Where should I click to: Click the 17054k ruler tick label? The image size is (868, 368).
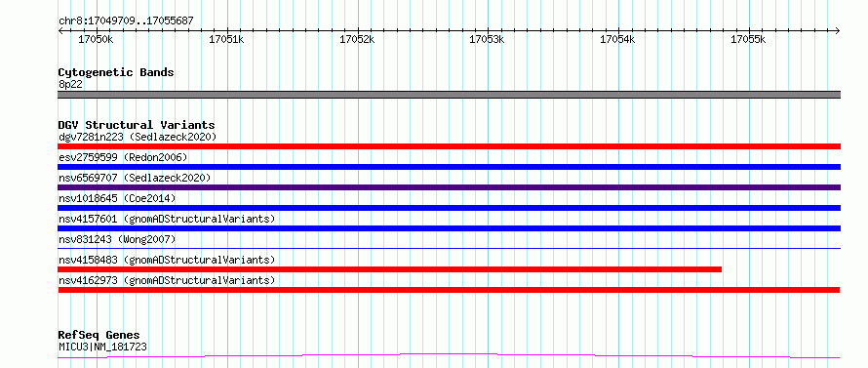click(617, 39)
